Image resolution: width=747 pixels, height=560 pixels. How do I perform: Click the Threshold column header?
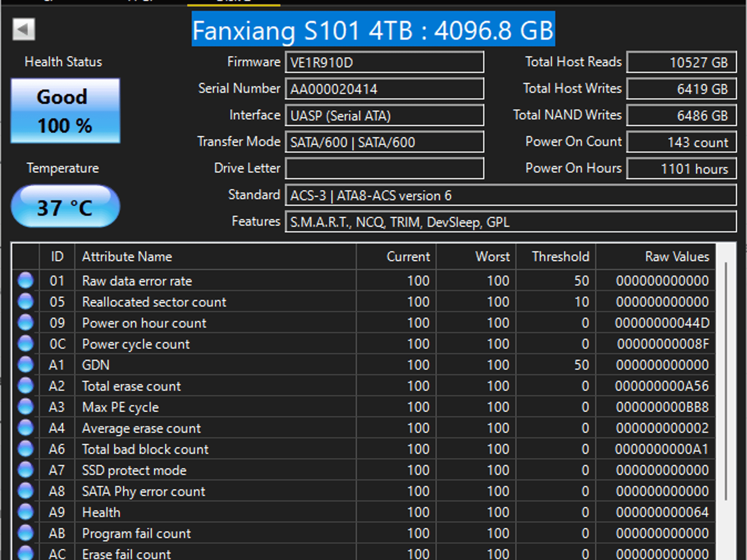tap(556, 257)
